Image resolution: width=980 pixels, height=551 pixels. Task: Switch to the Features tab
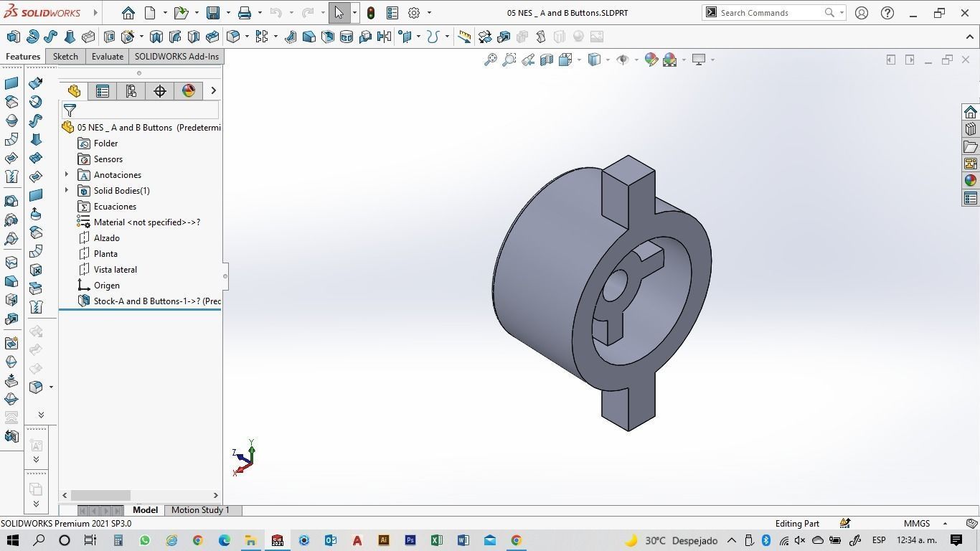point(23,57)
